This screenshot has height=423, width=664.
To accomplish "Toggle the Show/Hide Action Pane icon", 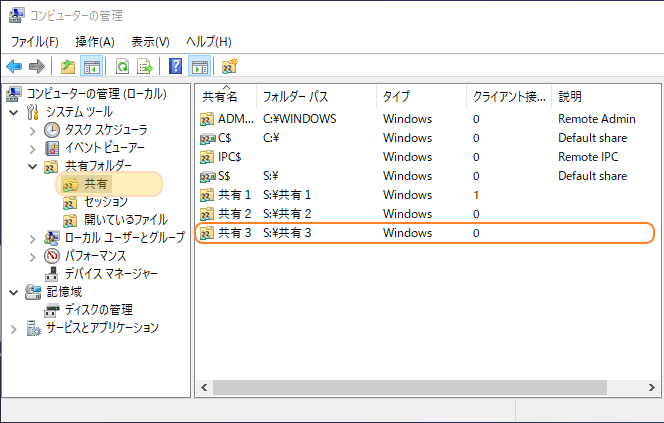I will tap(199, 66).
